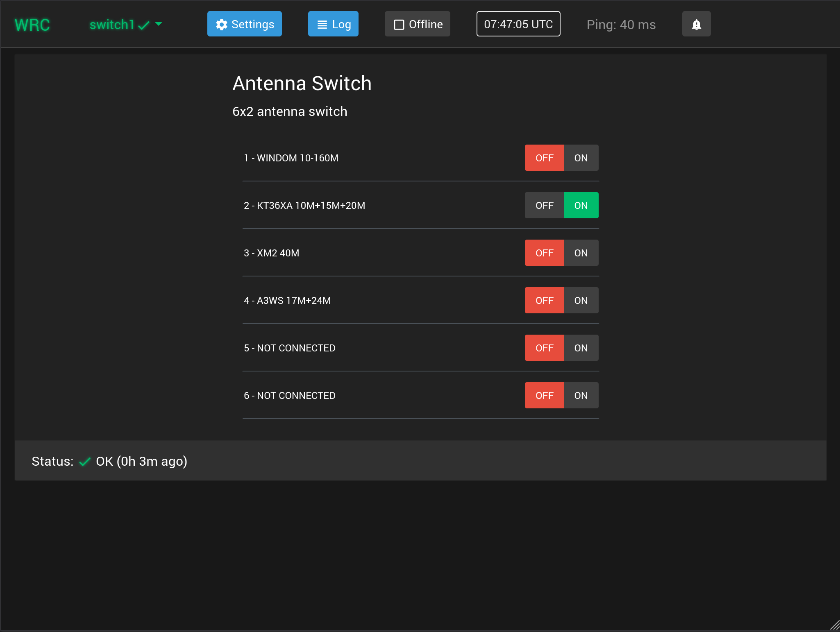
Task: Turn ON antenna 5 NOT CONNECTED
Action: click(581, 348)
